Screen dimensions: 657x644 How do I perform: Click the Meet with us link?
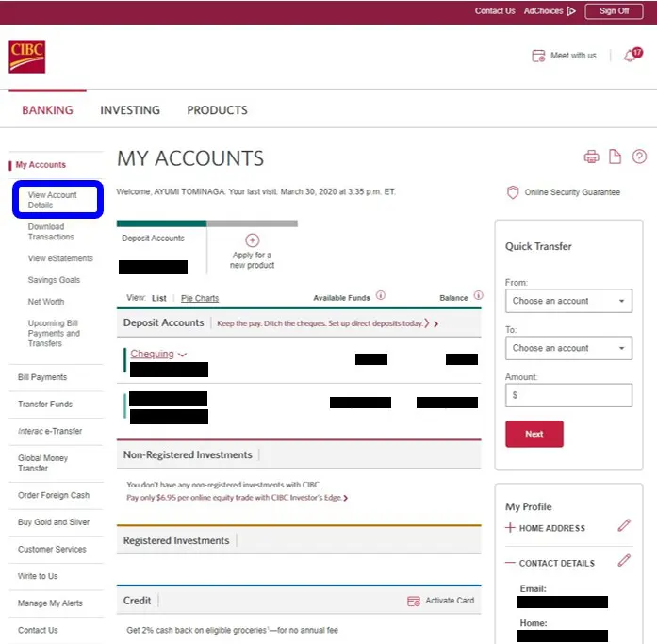[x=573, y=56]
